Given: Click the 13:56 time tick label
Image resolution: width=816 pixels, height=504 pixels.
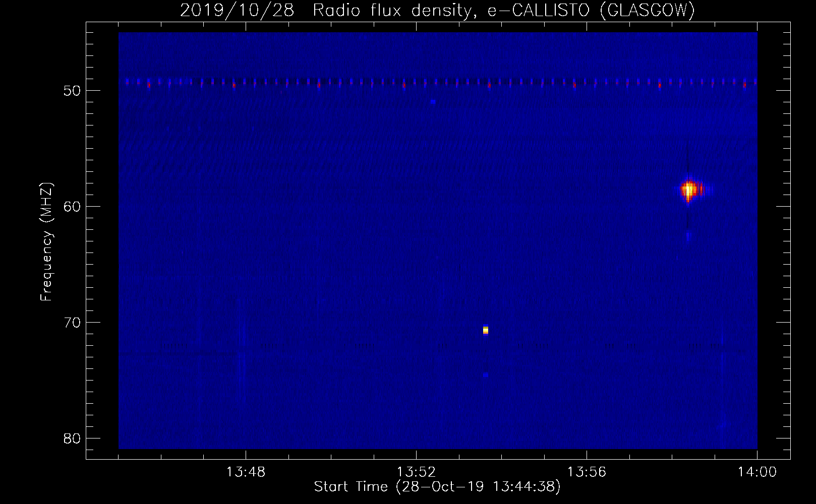Looking at the screenshot, I should (x=587, y=472).
